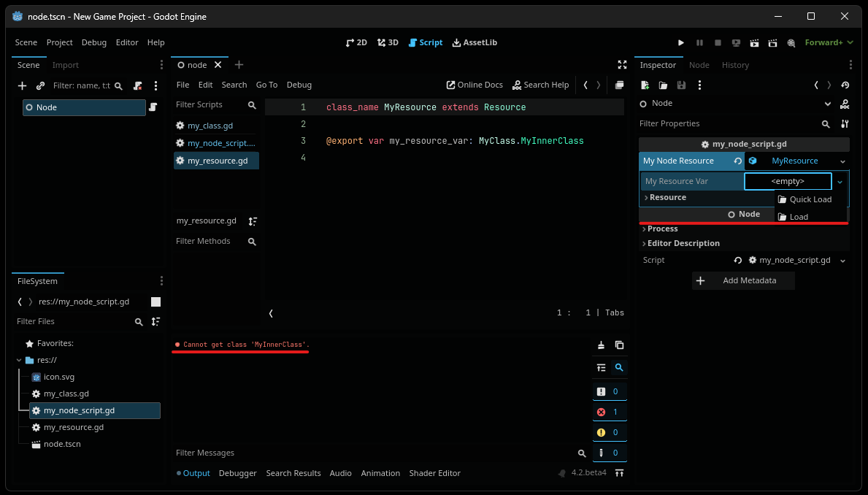The image size is (868, 495).
Task: Open the Debug menu in the script editor
Action: pos(299,85)
